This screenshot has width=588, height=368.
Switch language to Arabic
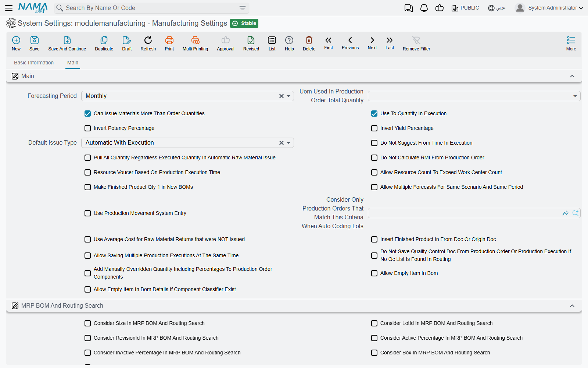pyautogui.click(x=497, y=8)
